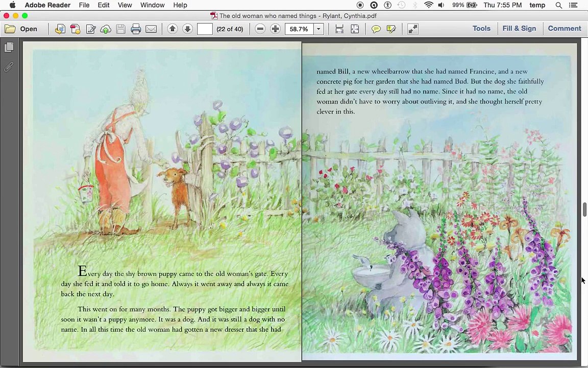Open the Window menu
Image resolution: width=588 pixels, height=368 pixels.
point(152,5)
